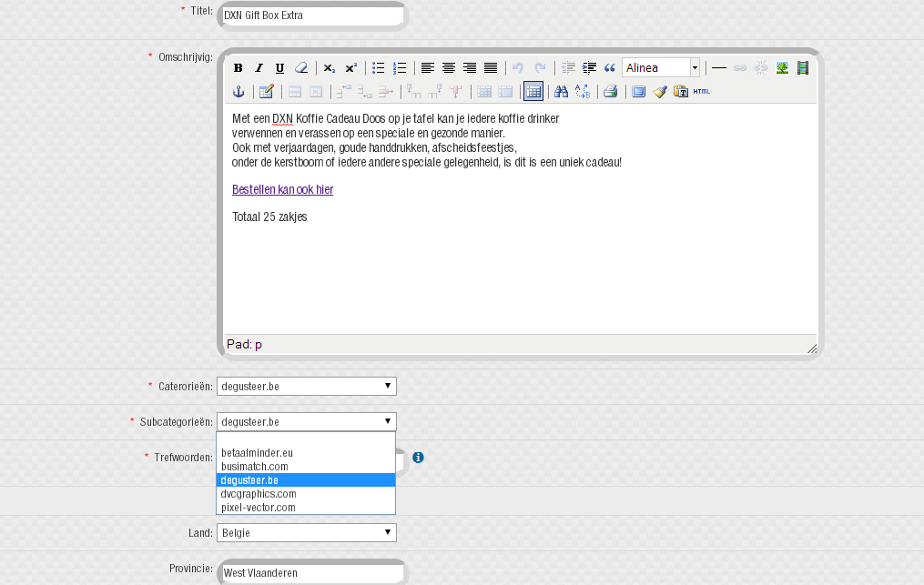The image size is (924, 585).
Task: Open the find (binoculars) tool
Action: point(562,91)
